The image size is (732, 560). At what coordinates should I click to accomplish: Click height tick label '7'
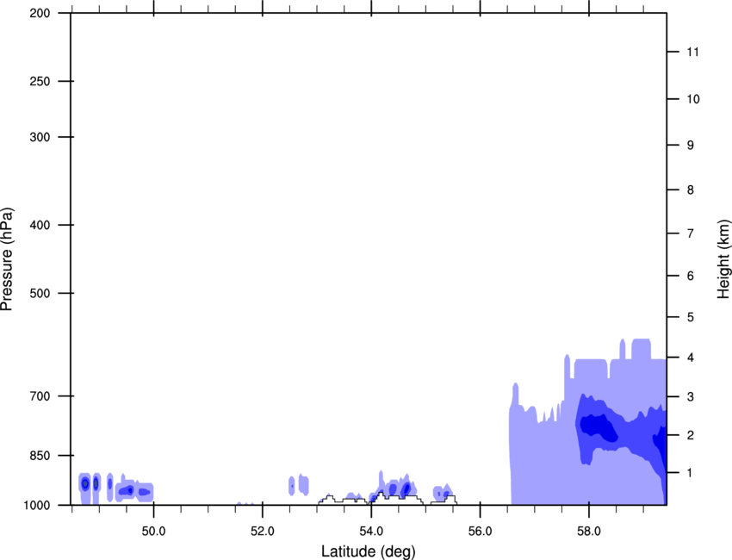click(691, 233)
